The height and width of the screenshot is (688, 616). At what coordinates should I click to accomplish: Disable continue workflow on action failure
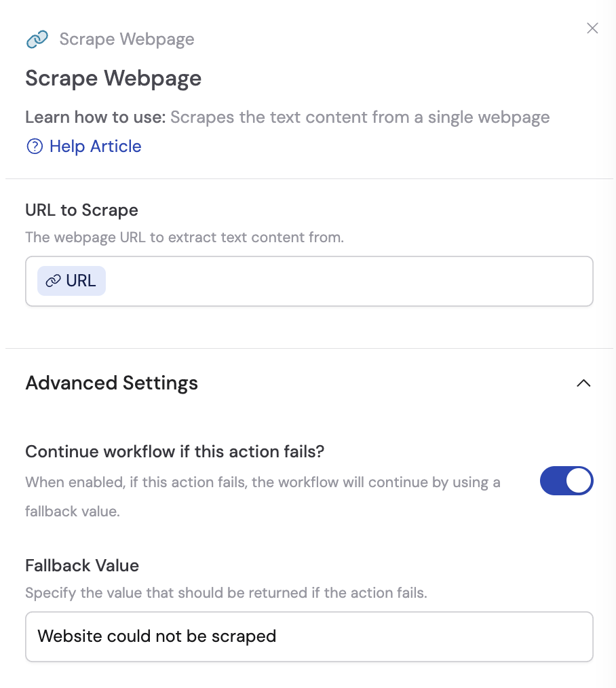[566, 480]
